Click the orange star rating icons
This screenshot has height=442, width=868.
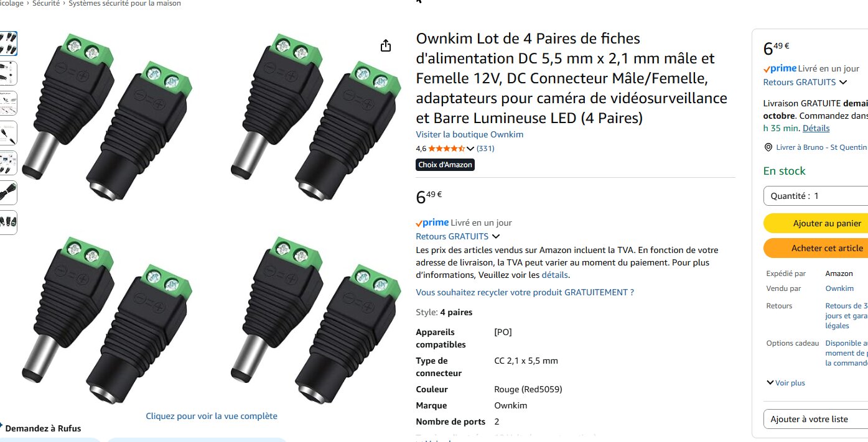point(446,149)
